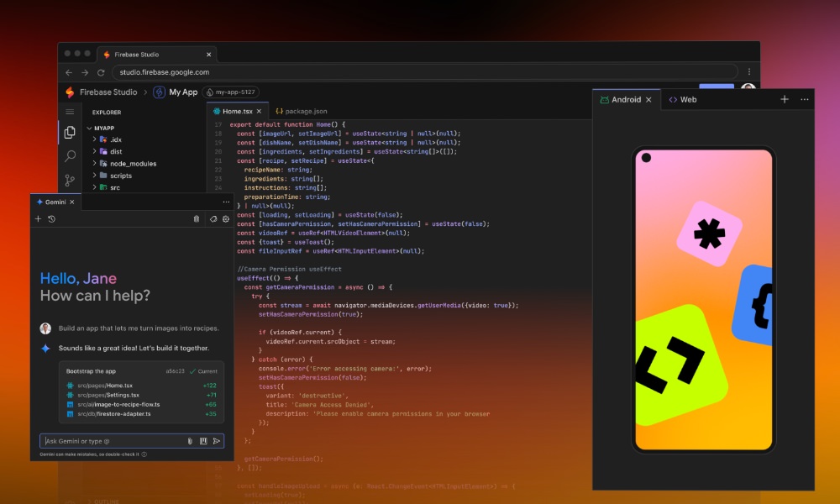840x504 pixels.
Task: Add a new preview with the plus icon
Action: [784, 99]
